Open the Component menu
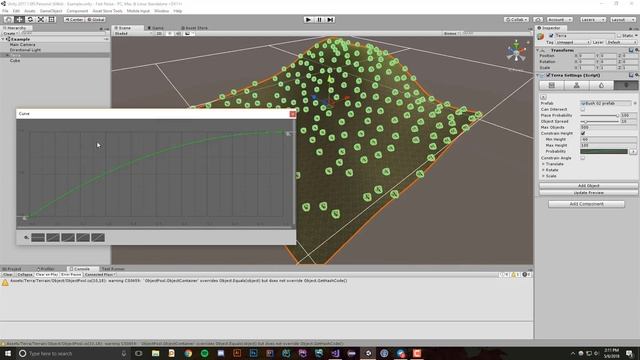The width and height of the screenshot is (640, 360). point(77,11)
